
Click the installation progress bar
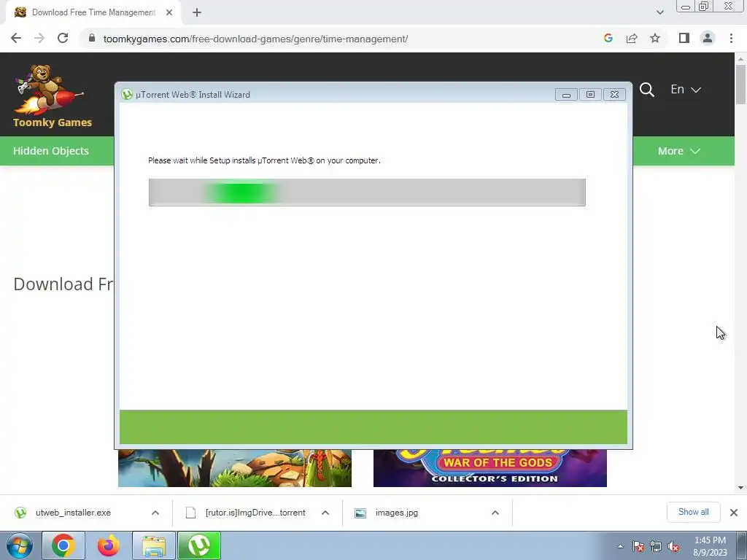[x=367, y=192]
